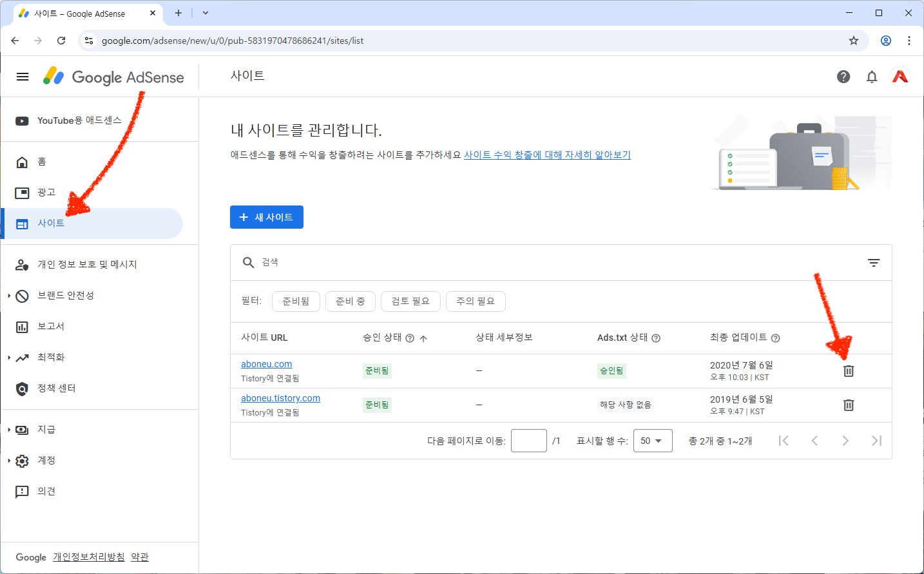Delete the aboneu.com site row

click(x=849, y=371)
